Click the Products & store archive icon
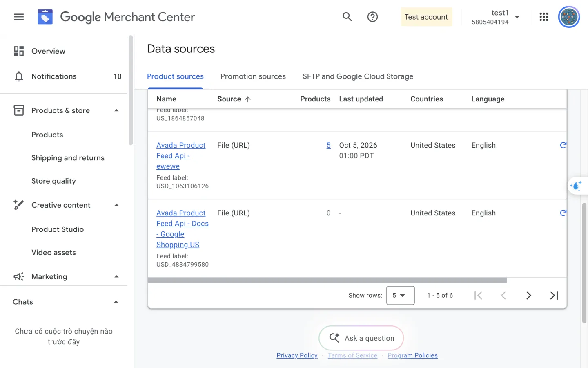The width and height of the screenshot is (588, 368). pos(19,110)
